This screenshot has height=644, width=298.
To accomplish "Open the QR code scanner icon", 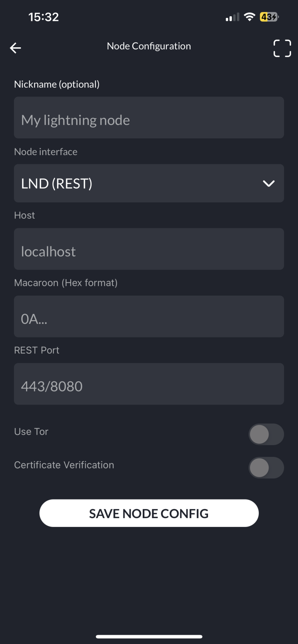I will pos(282,48).
